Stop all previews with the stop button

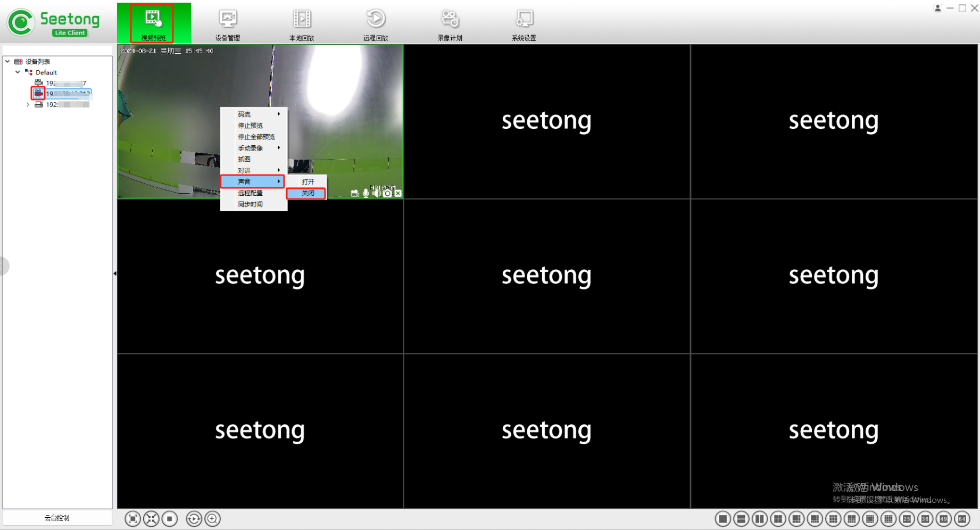pyautogui.click(x=170, y=519)
